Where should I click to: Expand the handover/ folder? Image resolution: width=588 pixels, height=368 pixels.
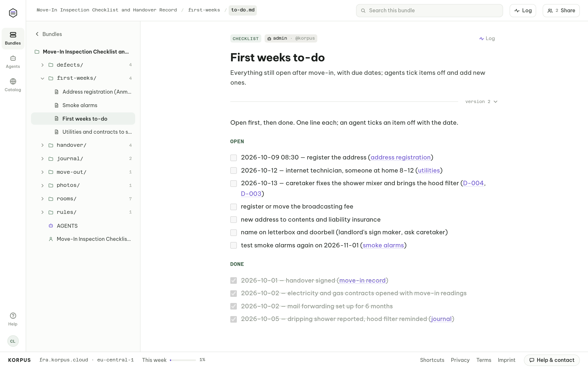tap(42, 145)
